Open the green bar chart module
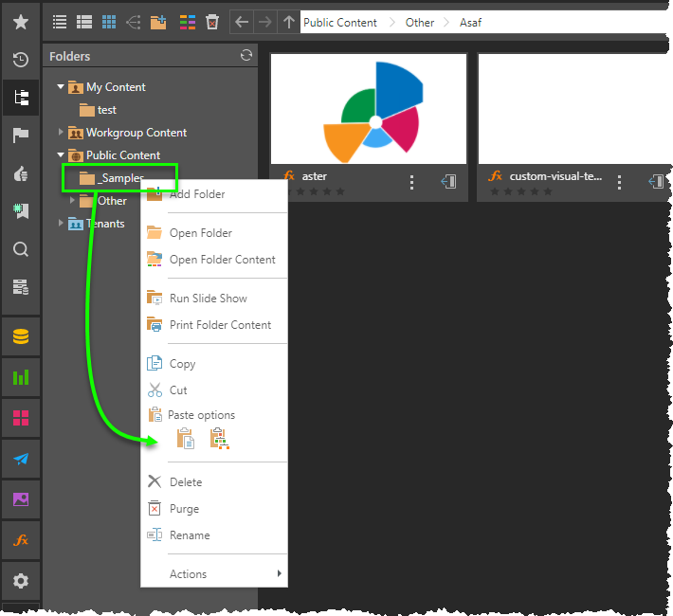This screenshot has width=673, height=616. (20, 377)
